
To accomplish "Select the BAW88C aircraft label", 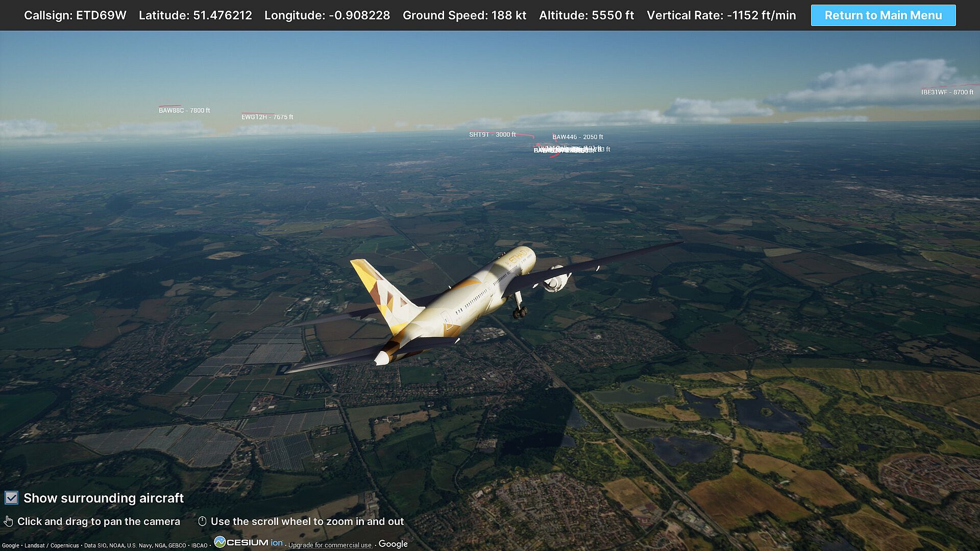I will click(x=184, y=111).
